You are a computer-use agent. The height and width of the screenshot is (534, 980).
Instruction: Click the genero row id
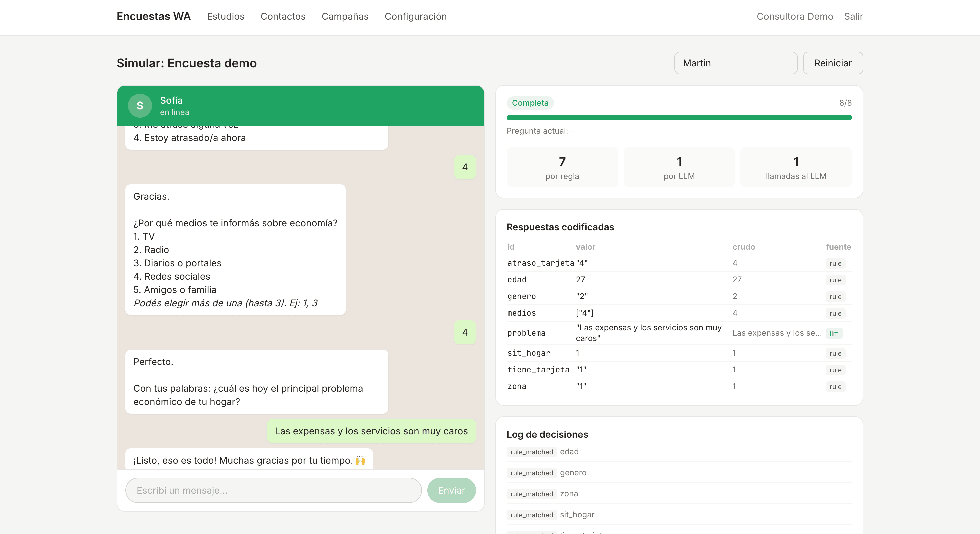[x=521, y=296]
